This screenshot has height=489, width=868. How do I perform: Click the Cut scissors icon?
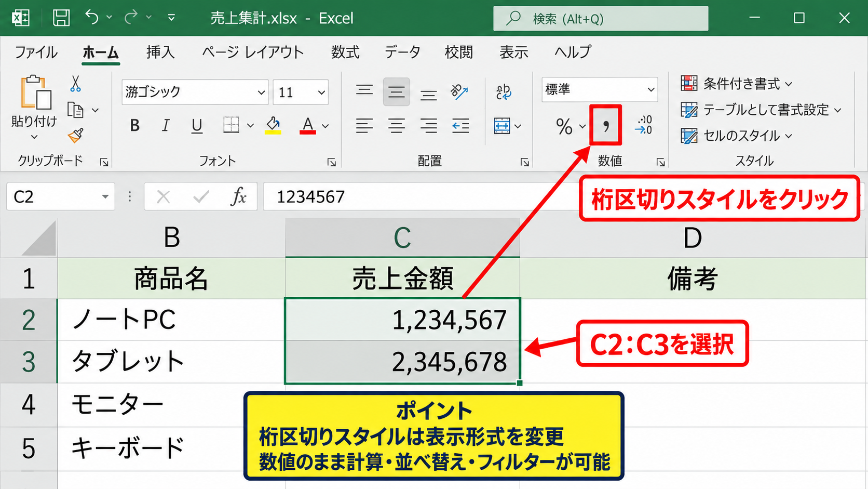coord(76,84)
